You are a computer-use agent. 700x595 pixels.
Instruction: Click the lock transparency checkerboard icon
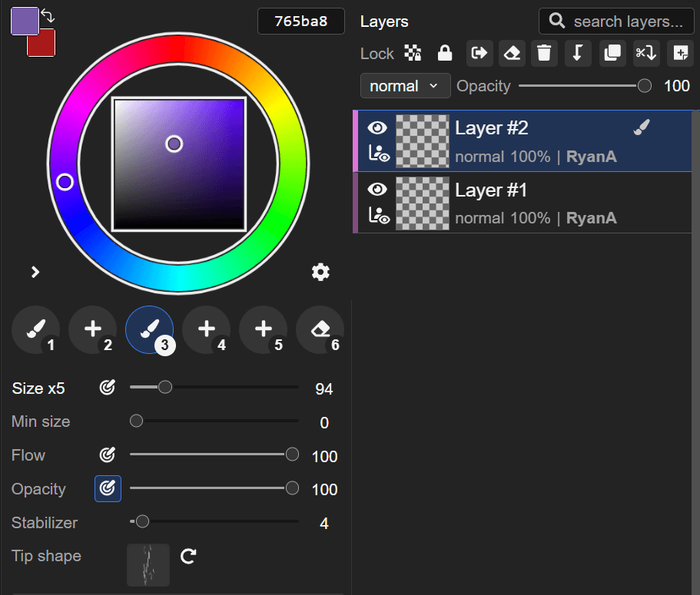(413, 53)
